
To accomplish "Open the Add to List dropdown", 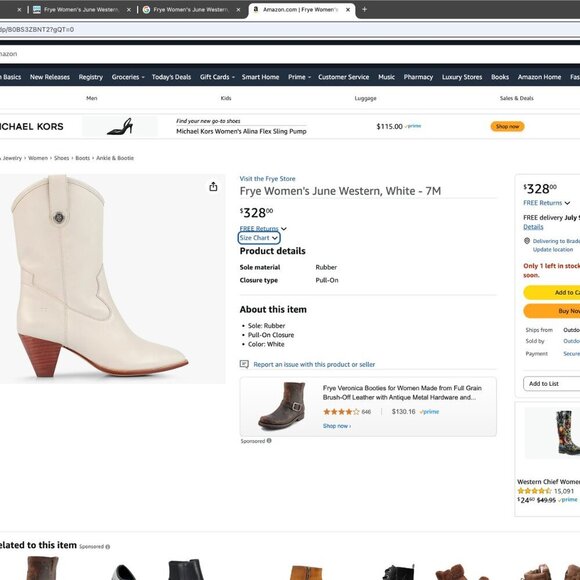I will (552, 384).
